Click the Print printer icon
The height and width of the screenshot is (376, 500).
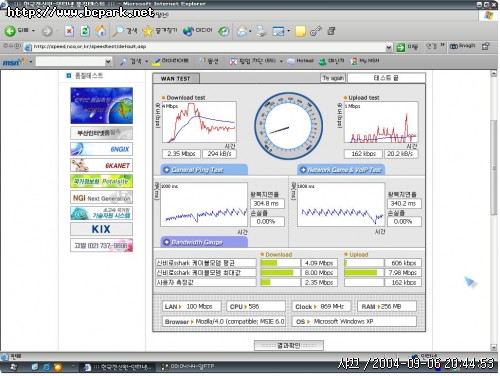[261, 31]
